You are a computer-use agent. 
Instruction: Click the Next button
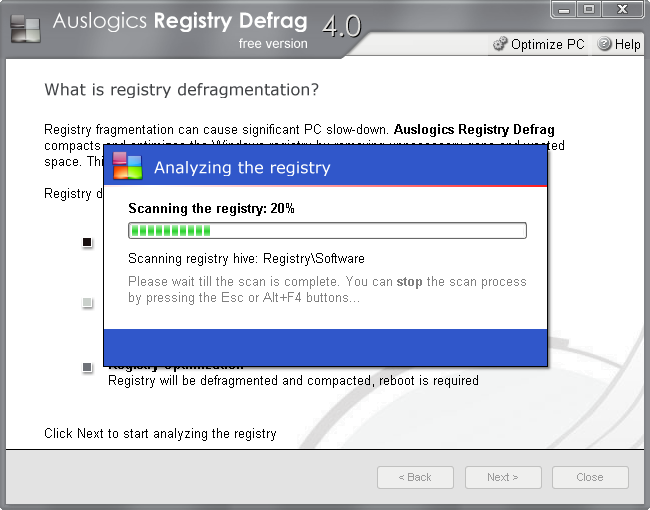pos(503,477)
